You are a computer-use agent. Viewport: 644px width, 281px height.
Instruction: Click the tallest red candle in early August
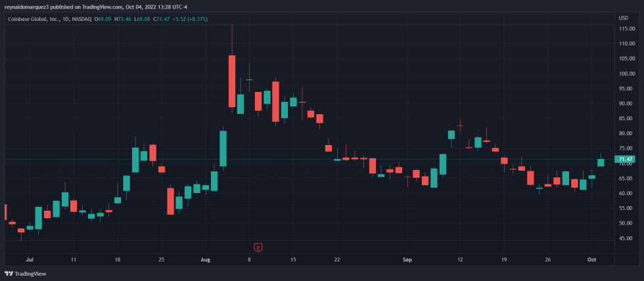232,81
